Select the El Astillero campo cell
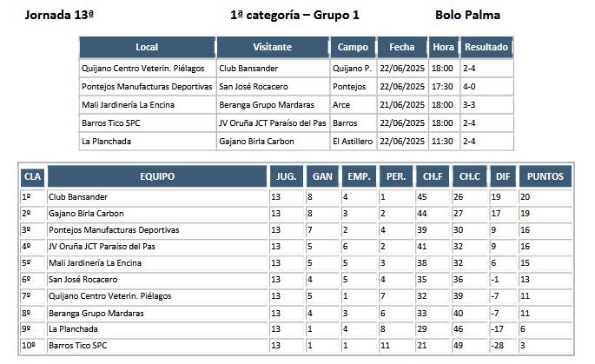Screen dimensions: 595x364 pos(353,142)
